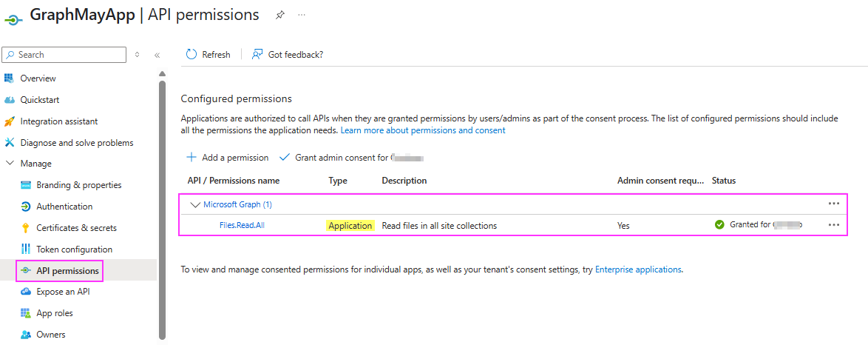This screenshot has width=868, height=345.
Task: Open Owners text item
Action: click(x=51, y=335)
